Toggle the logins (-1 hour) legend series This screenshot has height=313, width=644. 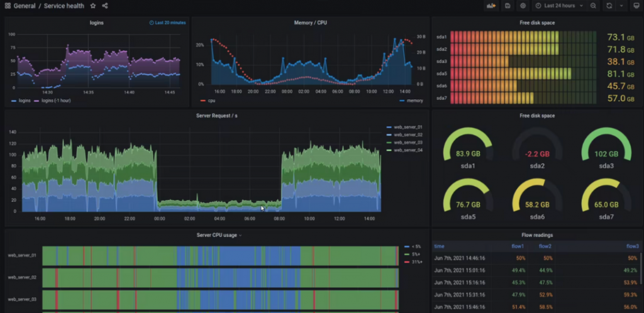pos(52,101)
